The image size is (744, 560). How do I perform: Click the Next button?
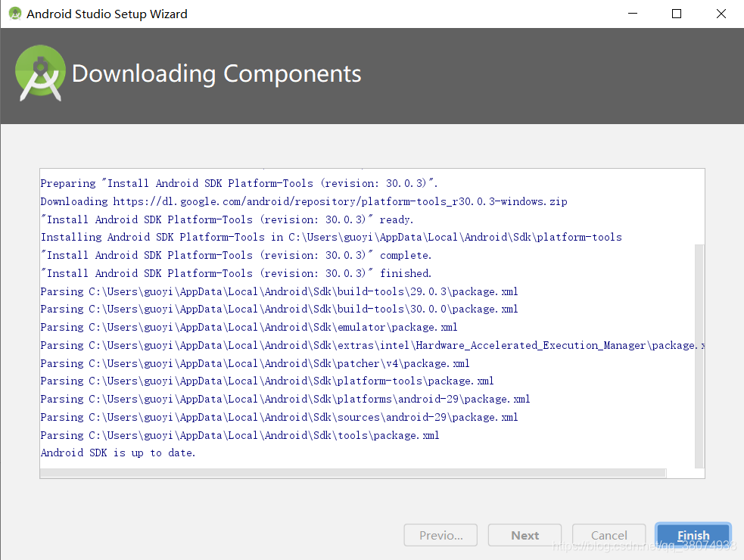525,535
